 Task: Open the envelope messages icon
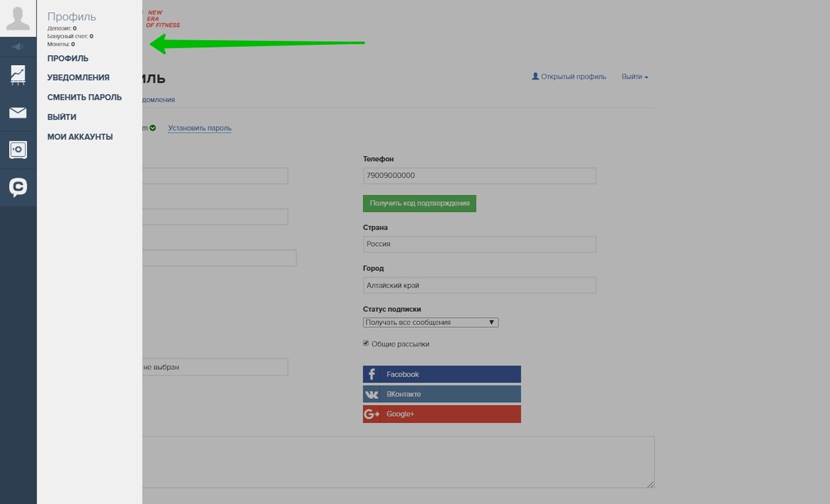18,113
